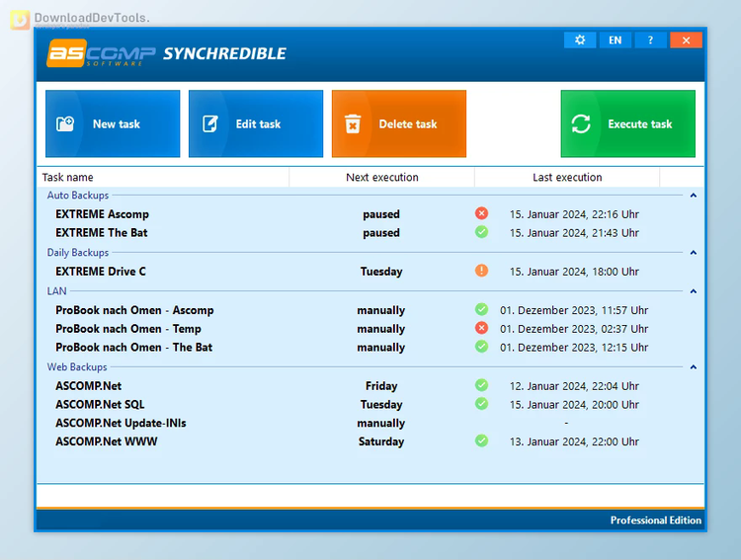The height and width of the screenshot is (560, 741).
Task: Close the Synchredible window
Action: [x=686, y=40]
